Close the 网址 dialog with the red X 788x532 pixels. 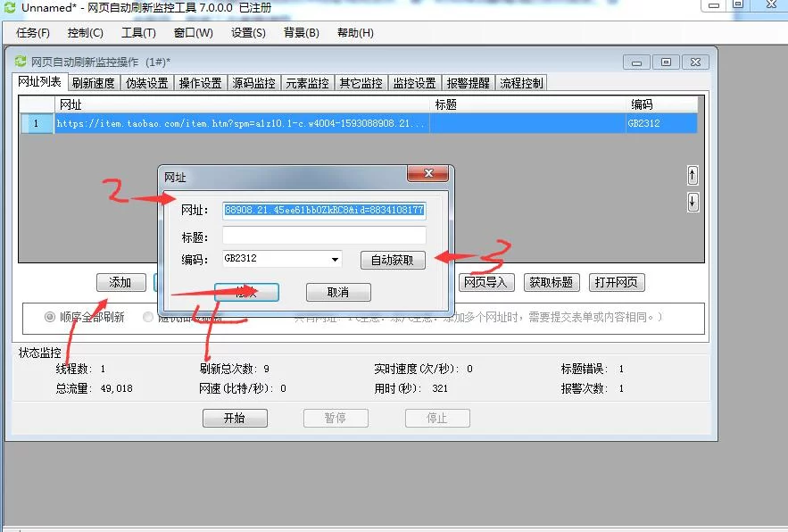[428, 173]
